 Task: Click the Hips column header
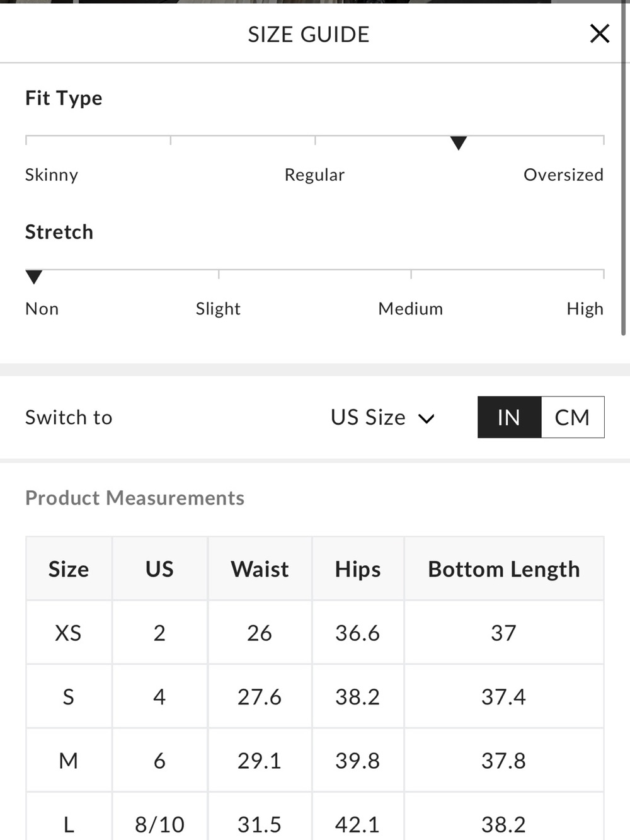pos(358,569)
